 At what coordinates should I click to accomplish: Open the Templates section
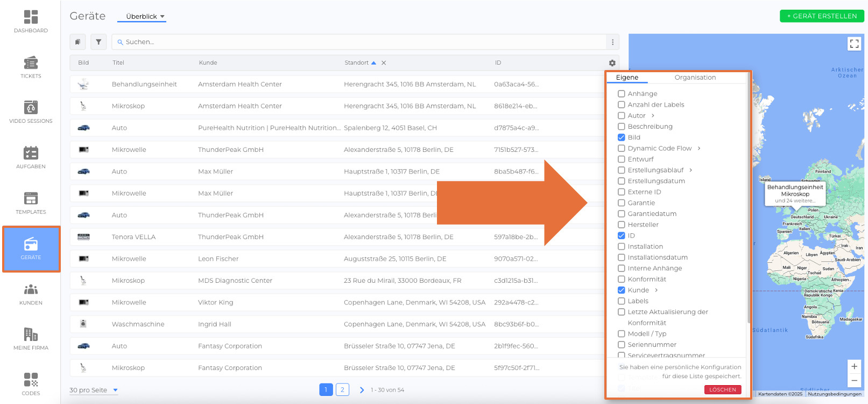[x=31, y=203]
